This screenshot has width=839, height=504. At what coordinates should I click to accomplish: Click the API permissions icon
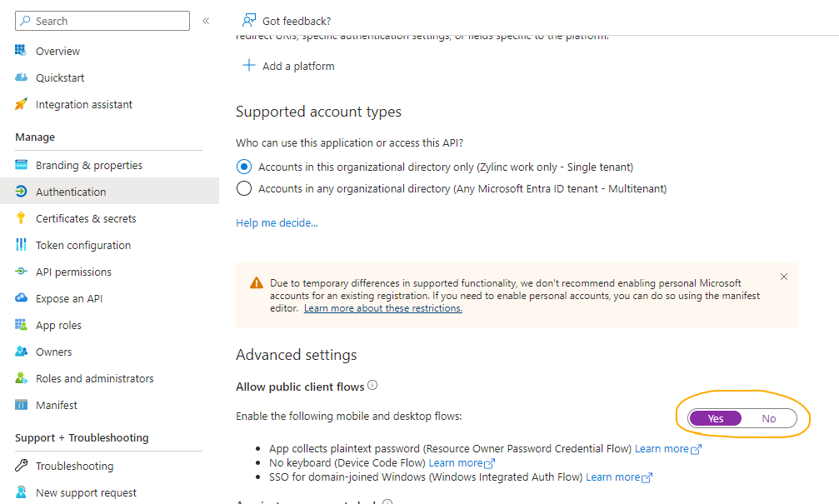click(x=21, y=272)
